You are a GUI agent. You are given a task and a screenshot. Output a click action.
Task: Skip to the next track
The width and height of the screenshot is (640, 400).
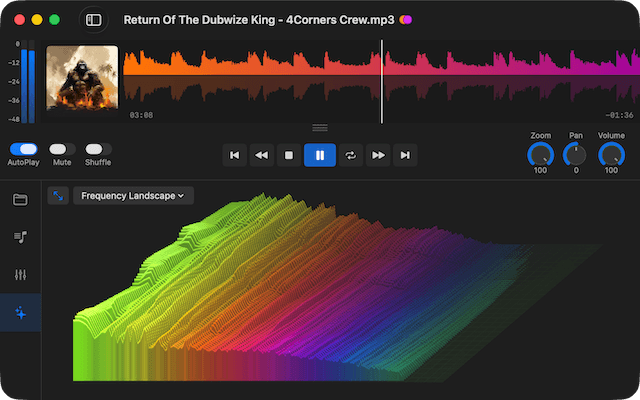tap(405, 155)
